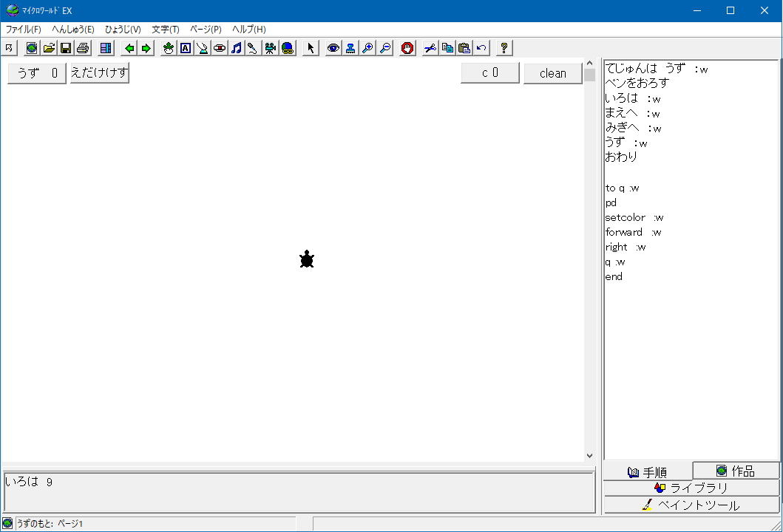Viewport: 783px width, 532px height.
Task: Click in the command center input area
Action: click(299, 493)
